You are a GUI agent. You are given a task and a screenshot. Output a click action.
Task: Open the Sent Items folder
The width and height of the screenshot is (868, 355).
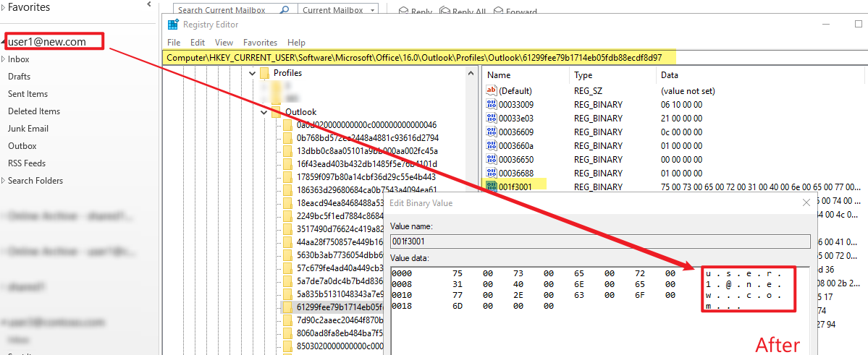click(28, 94)
